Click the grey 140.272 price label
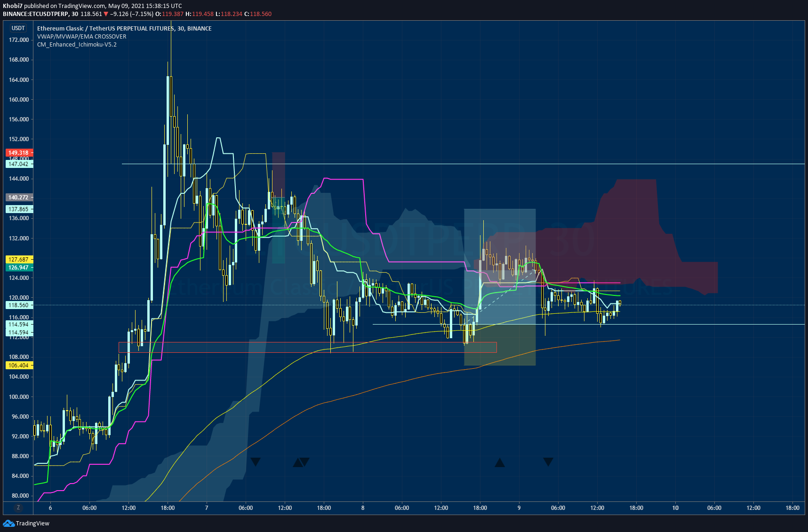Screen dimensions: 808x532 pyautogui.click(x=19, y=197)
